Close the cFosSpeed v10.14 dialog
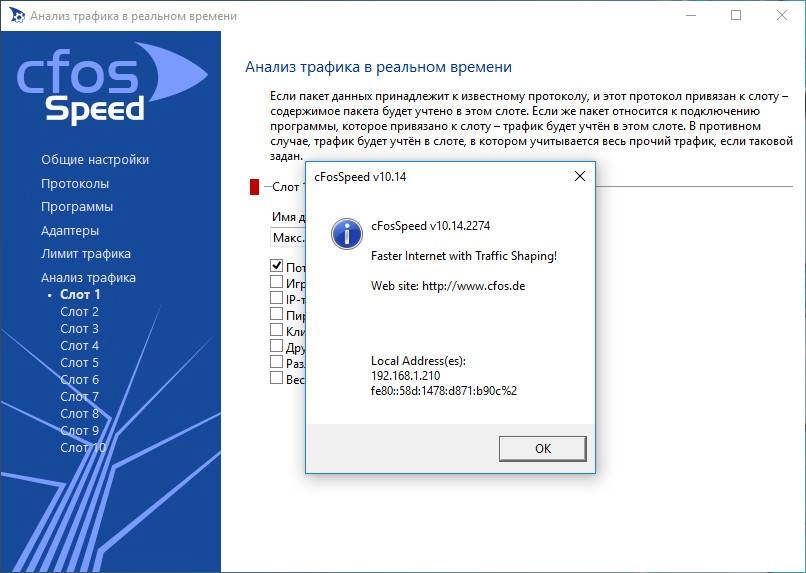Screen dimensions: 806x573 580,176
